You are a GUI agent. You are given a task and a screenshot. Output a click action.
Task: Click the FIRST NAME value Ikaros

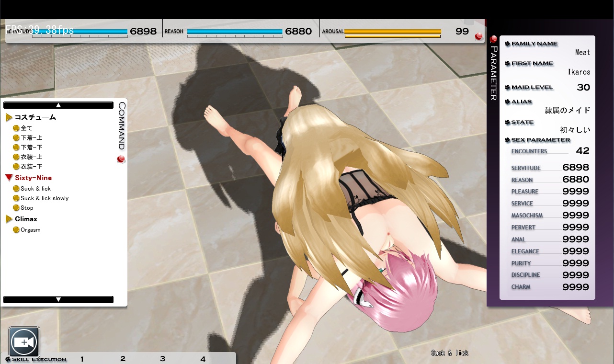(x=579, y=72)
